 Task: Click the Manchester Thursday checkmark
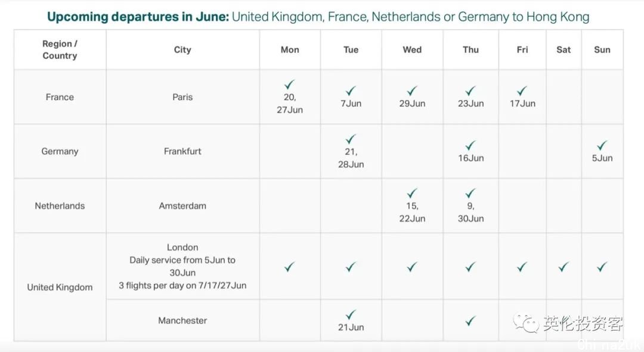click(470, 321)
